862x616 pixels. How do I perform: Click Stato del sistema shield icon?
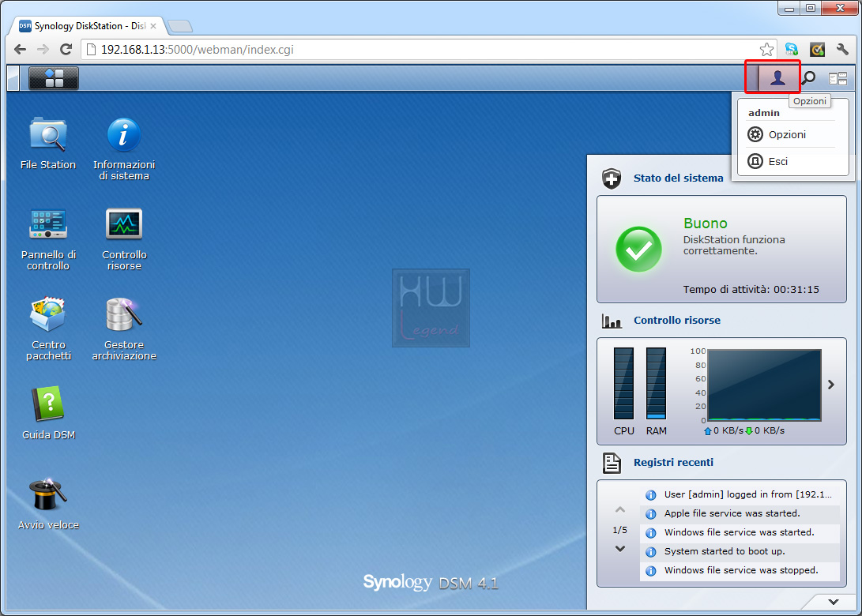(612, 178)
